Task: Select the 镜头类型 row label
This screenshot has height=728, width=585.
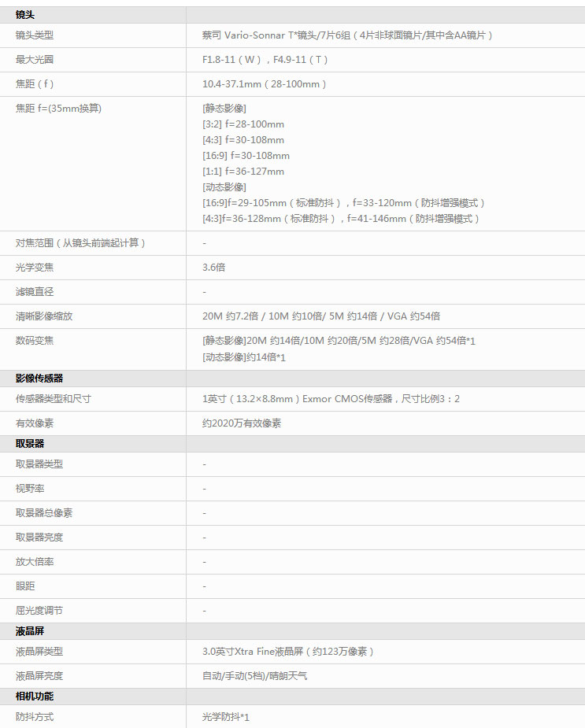Action: pyautogui.click(x=35, y=35)
